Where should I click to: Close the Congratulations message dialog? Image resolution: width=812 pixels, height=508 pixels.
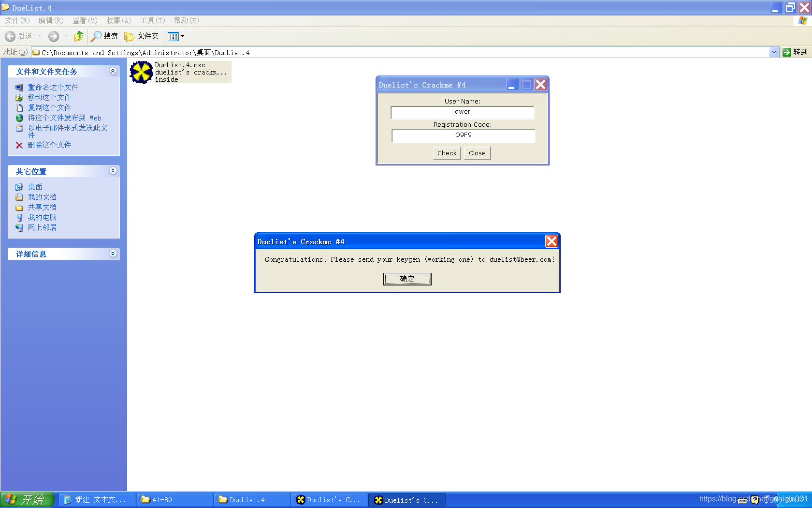(551, 241)
